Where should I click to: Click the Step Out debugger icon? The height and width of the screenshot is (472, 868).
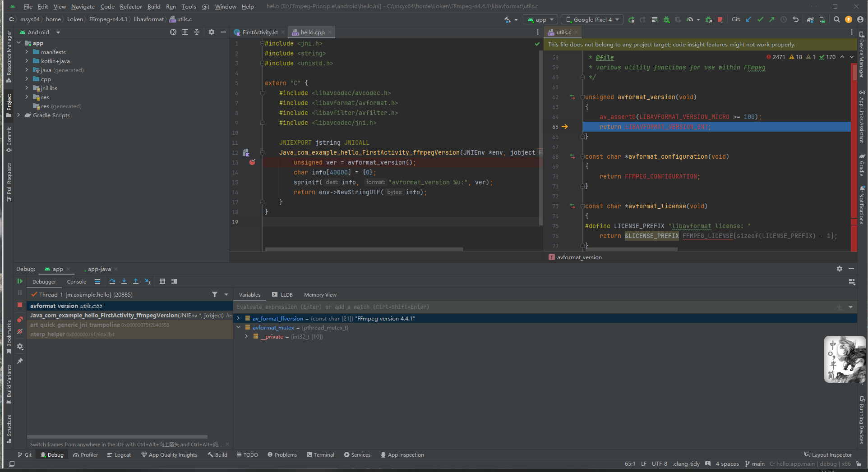pos(136,282)
